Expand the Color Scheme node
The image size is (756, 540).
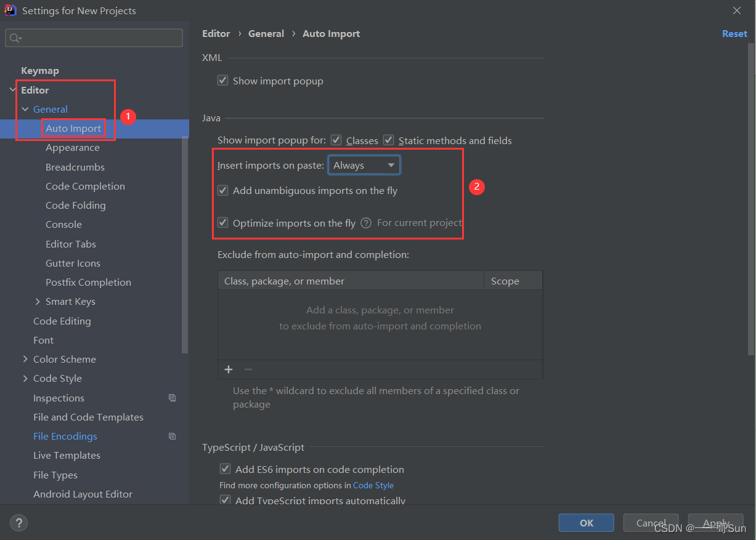coord(25,359)
